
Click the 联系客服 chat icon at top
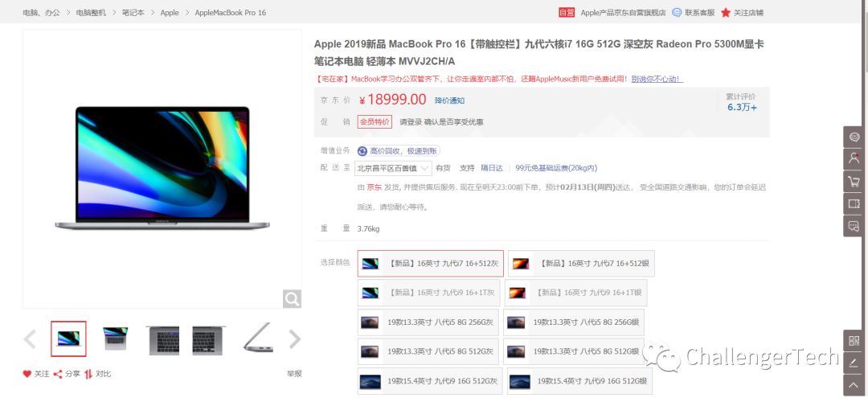click(677, 12)
